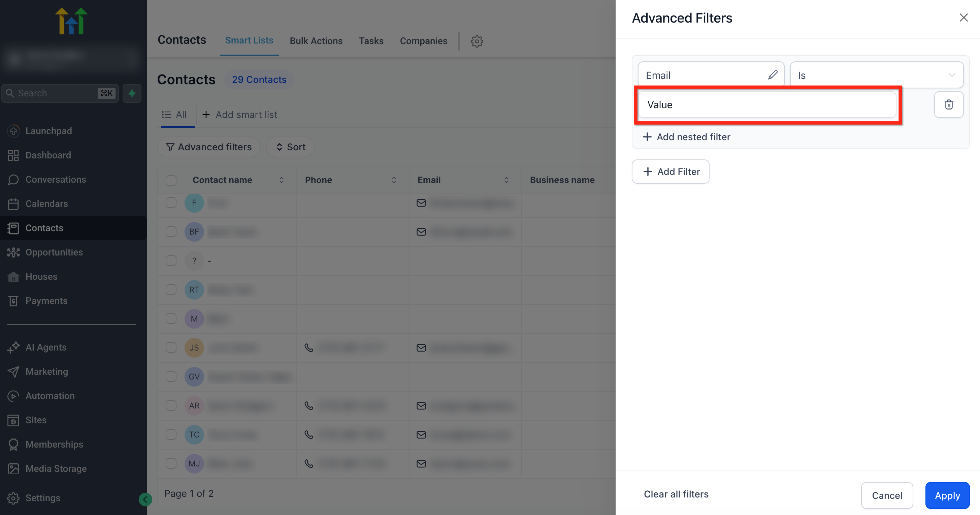
Task: Click the trash icon to delete filter
Action: click(948, 104)
